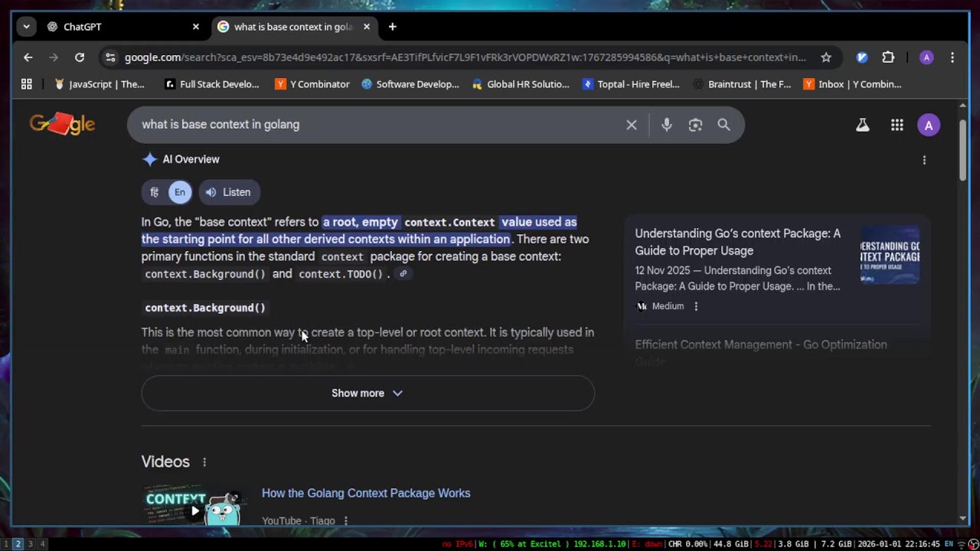Open AI Overview three-dot options
Screen dimensions: 980x551
coord(924,160)
